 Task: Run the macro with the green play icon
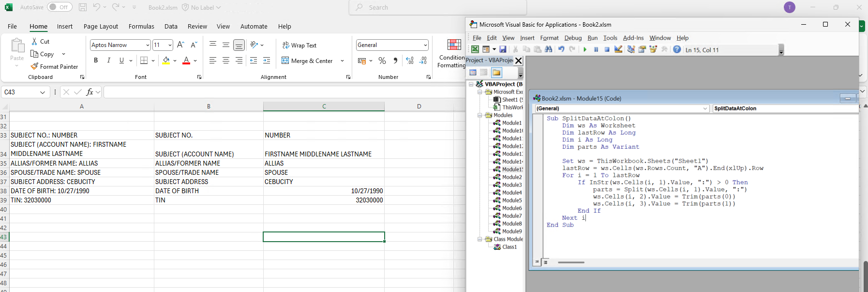(585, 49)
